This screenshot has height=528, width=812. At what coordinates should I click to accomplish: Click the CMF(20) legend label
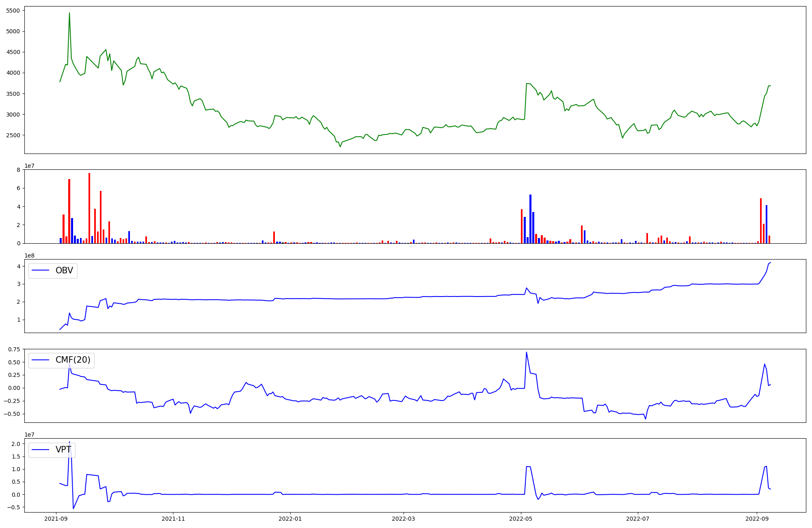pyautogui.click(x=73, y=360)
